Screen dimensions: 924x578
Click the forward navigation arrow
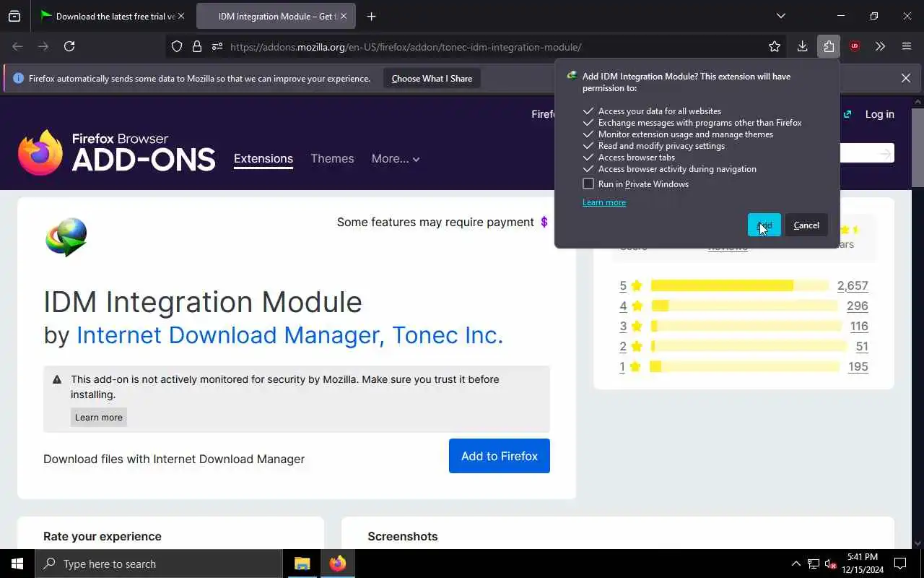pos(43,46)
